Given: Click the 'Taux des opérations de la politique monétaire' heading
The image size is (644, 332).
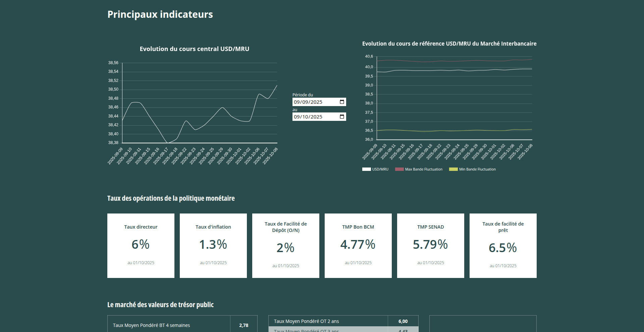Looking at the screenshot, I should point(171,198).
